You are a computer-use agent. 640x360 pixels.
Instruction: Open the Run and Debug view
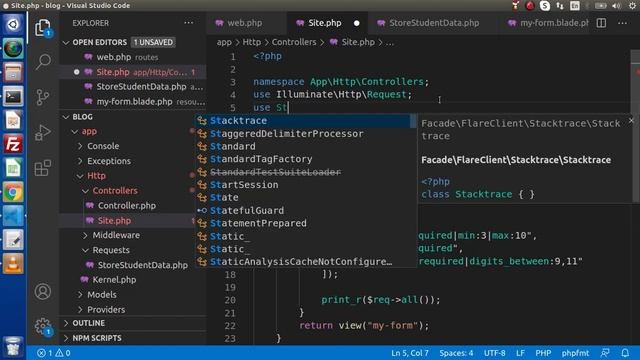[43, 132]
